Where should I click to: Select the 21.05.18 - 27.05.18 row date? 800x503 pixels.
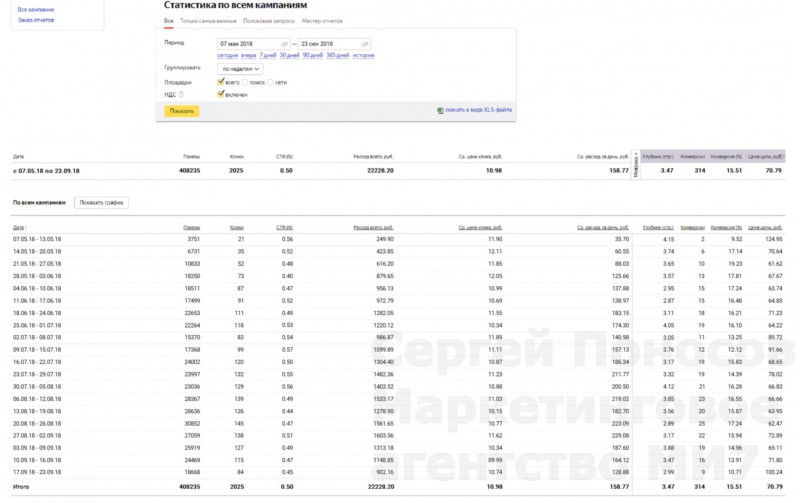click(37, 264)
